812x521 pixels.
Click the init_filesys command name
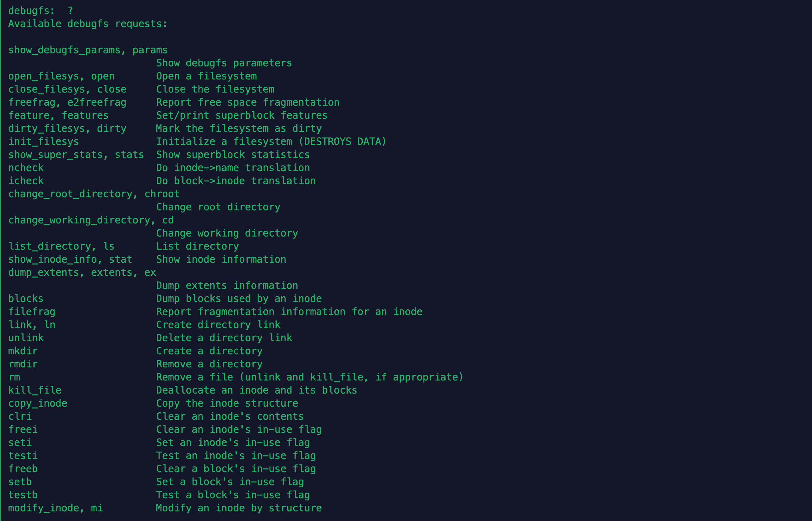tap(43, 141)
